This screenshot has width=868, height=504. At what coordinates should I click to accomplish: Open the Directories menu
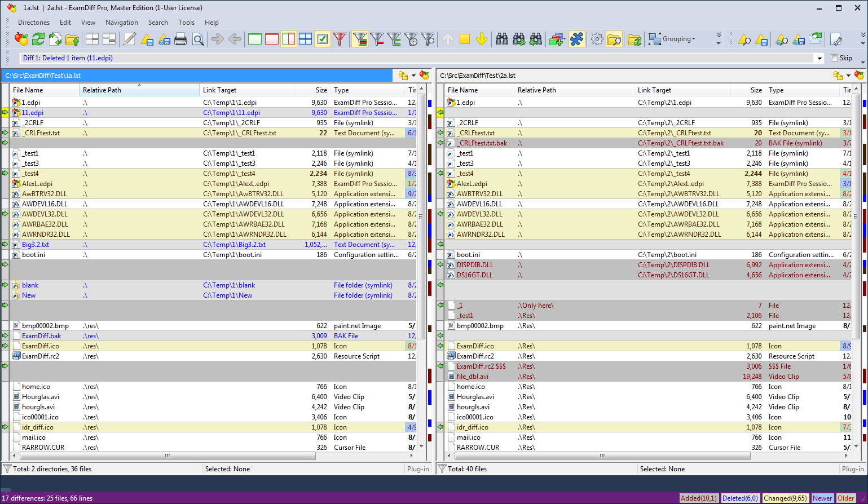click(x=34, y=23)
